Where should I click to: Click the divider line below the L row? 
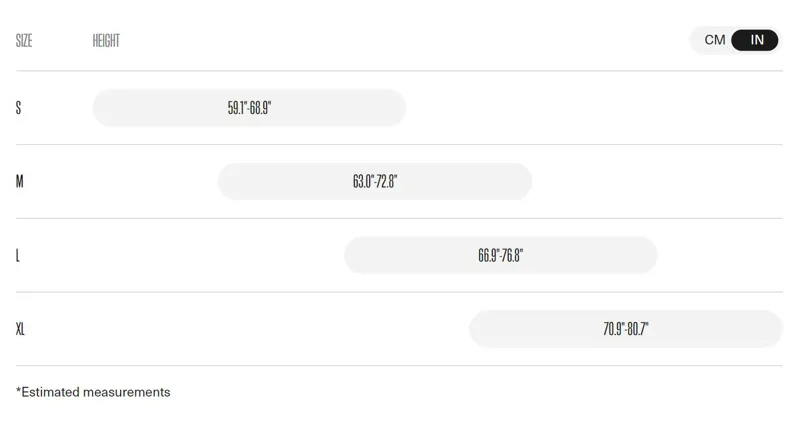point(399,292)
